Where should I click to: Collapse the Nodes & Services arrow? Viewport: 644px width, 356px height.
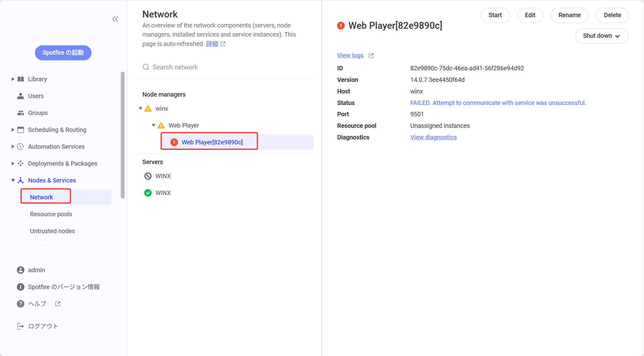coord(13,180)
